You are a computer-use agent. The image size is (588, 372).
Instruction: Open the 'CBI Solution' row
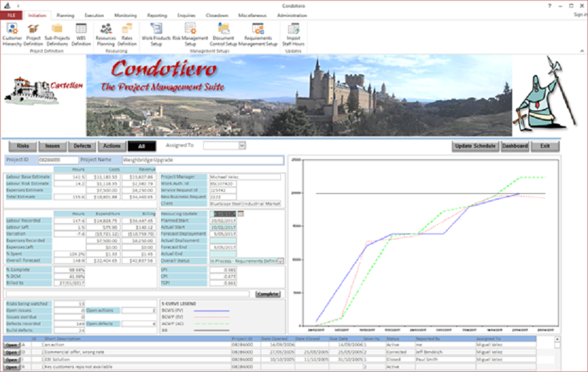11,360
